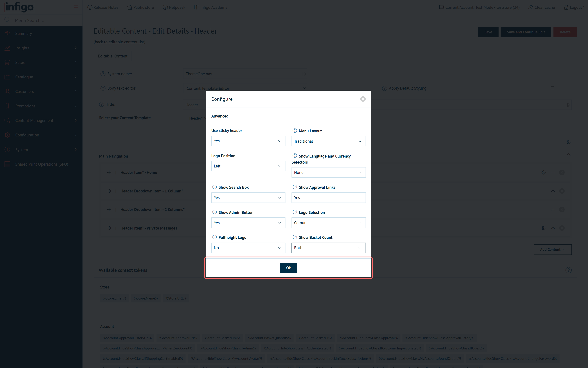Open settings gear for Private Messages item
Image resolution: width=588 pixels, height=368 pixels.
543,228
